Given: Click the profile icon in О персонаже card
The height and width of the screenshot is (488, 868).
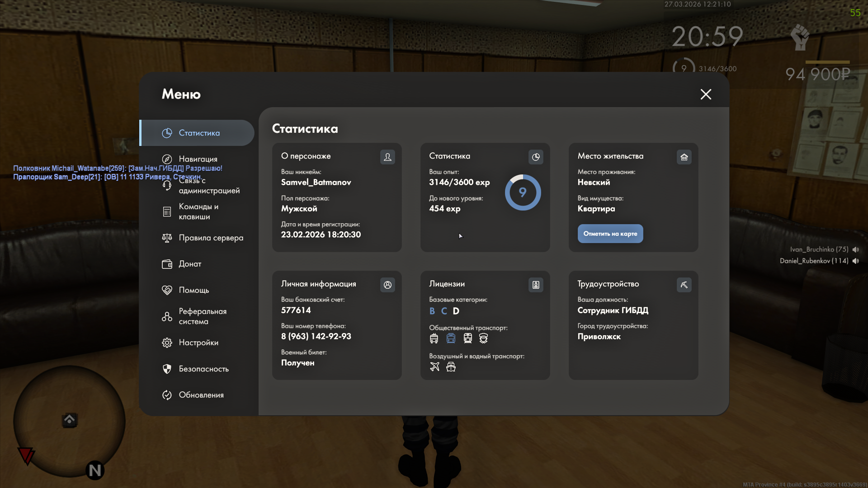Looking at the screenshot, I should (387, 157).
